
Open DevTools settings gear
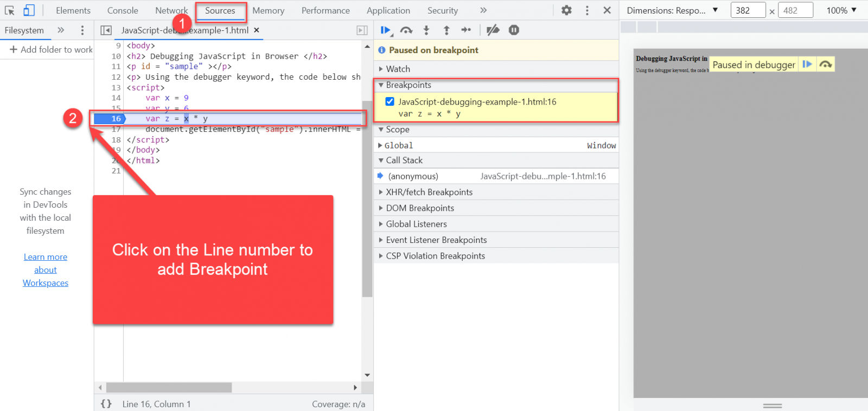click(566, 10)
